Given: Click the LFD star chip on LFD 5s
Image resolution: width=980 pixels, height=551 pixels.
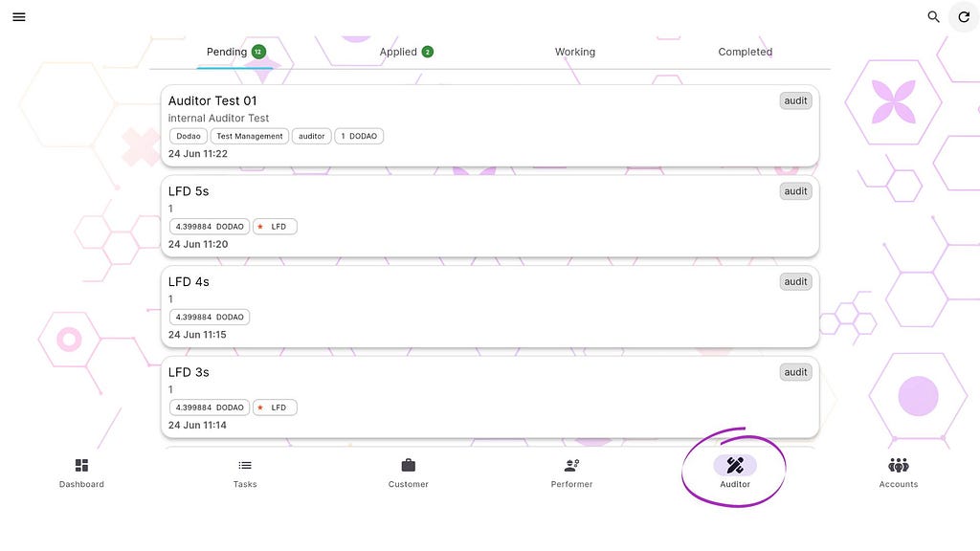Looking at the screenshot, I should coord(275,227).
